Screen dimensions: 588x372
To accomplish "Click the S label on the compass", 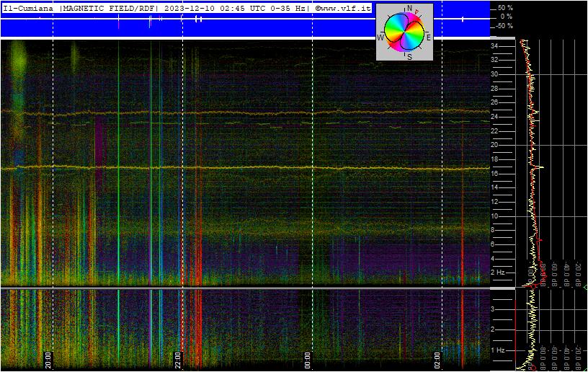I will 409,57.
